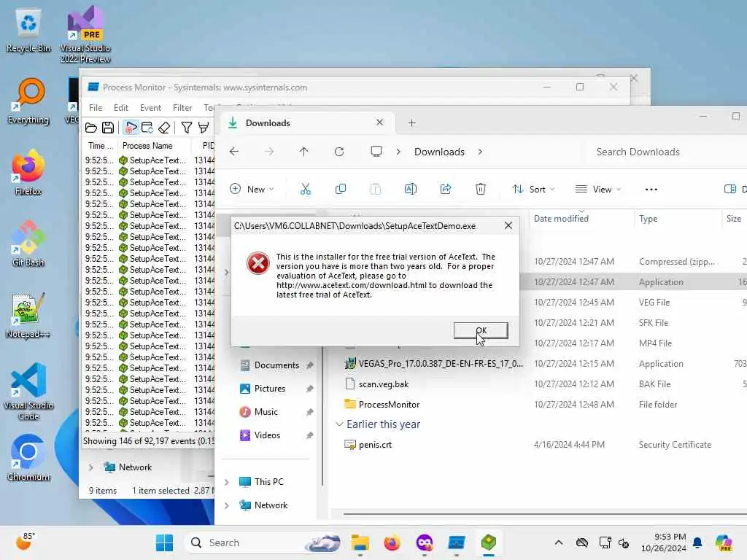Click the Time column header in Process Monitor
This screenshot has width=747, height=560.
click(100, 146)
